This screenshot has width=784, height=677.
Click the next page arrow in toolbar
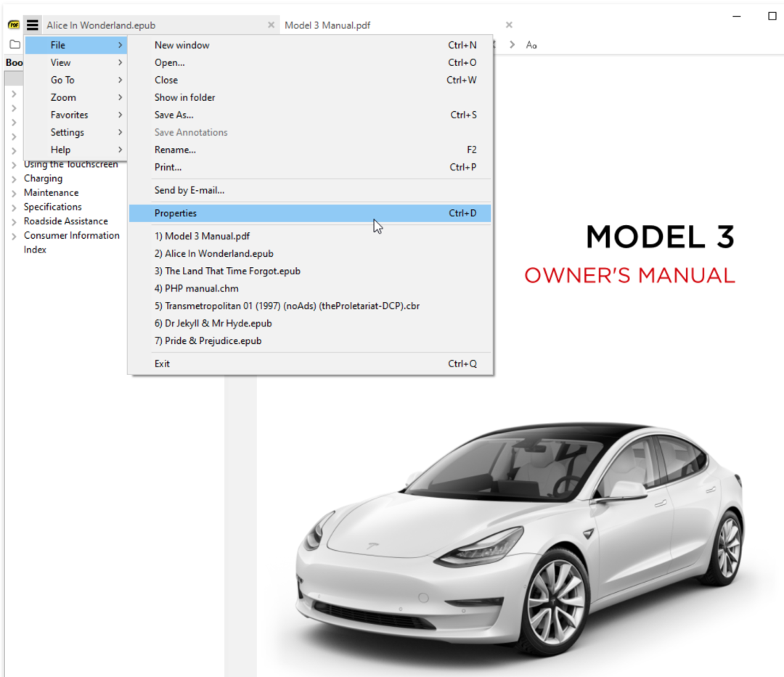coord(512,44)
